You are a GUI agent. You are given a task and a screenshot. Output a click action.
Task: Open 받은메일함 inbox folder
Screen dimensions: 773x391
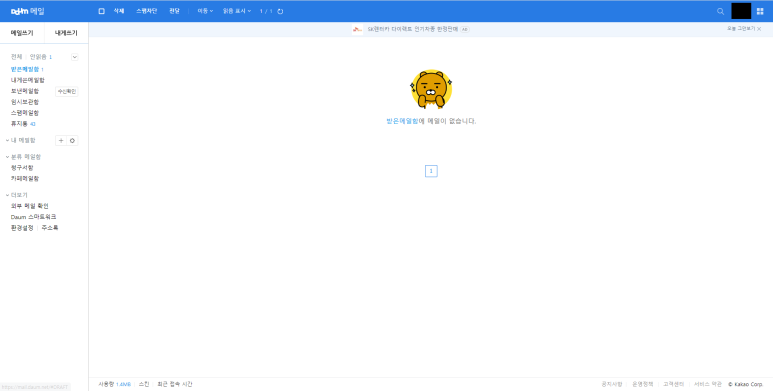coord(25,70)
